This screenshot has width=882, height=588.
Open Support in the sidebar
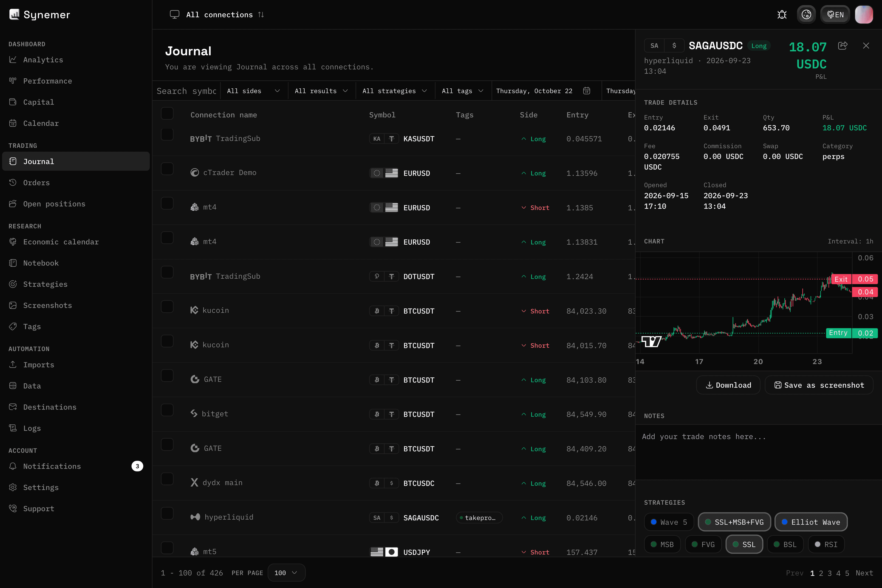coord(76,509)
